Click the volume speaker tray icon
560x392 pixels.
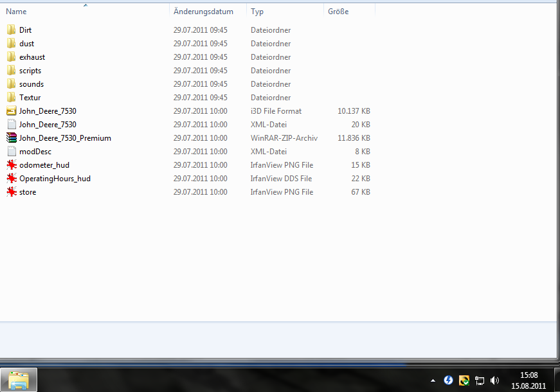(494, 380)
